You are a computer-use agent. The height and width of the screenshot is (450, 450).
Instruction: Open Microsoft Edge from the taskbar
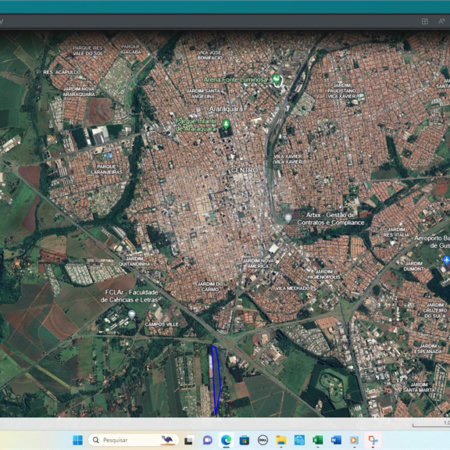tap(226, 440)
